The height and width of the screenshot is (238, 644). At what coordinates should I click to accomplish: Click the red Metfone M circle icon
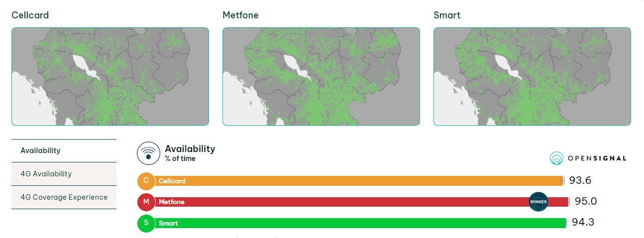point(146,202)
